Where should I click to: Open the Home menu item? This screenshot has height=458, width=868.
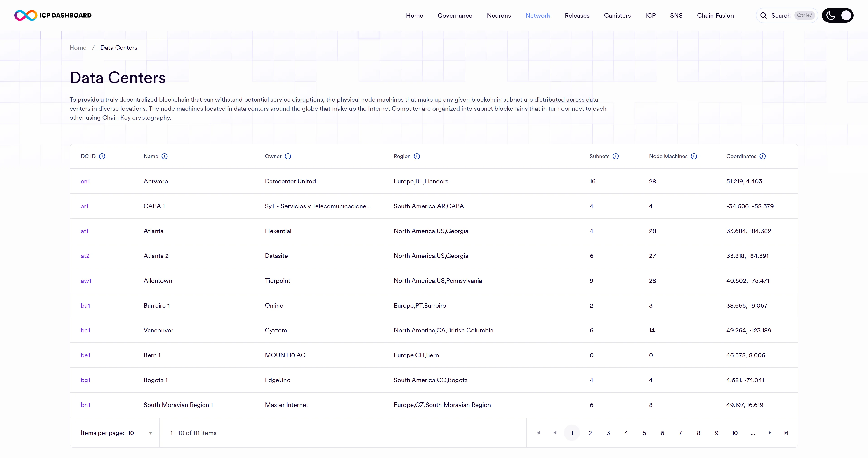pos(415,16)
